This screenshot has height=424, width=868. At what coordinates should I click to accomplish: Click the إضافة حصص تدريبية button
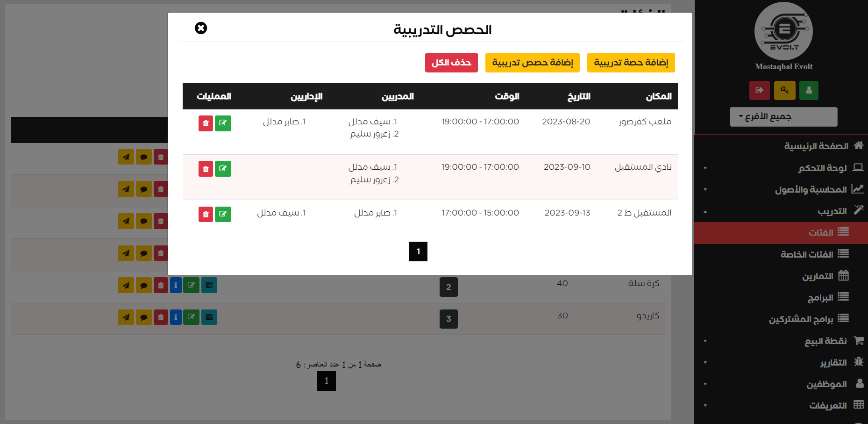tap(532, 63)
